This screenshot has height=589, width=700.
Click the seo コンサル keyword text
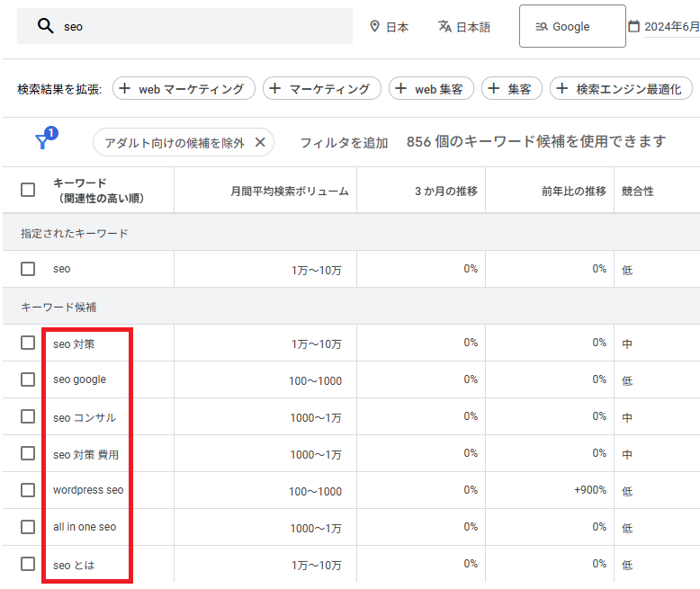(x=85, y=417)
